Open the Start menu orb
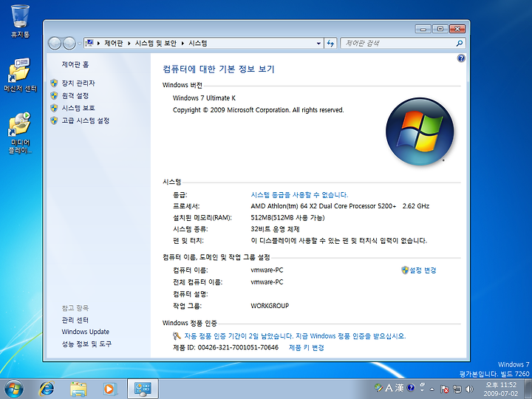 14,389
